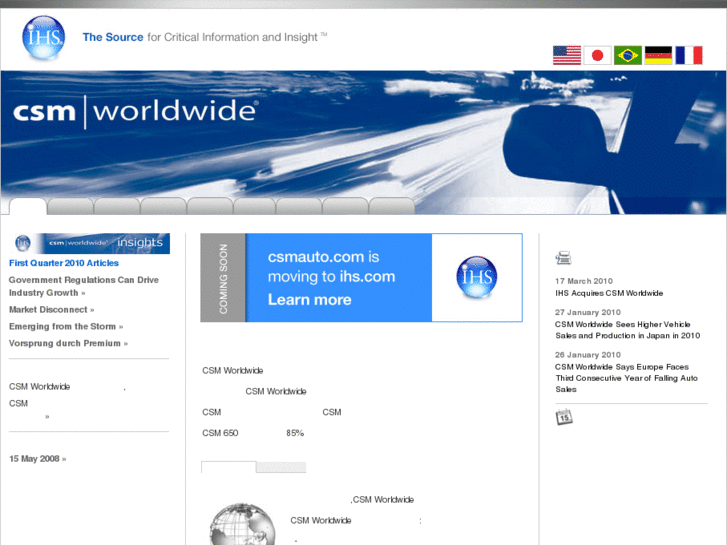727x545 pixels.
Task: Open the 15 May 2008 link
Action: tap(38, 459)
